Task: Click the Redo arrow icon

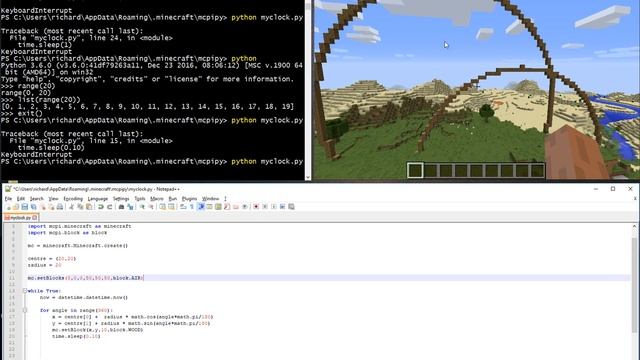Action: (x=109, y=207)
